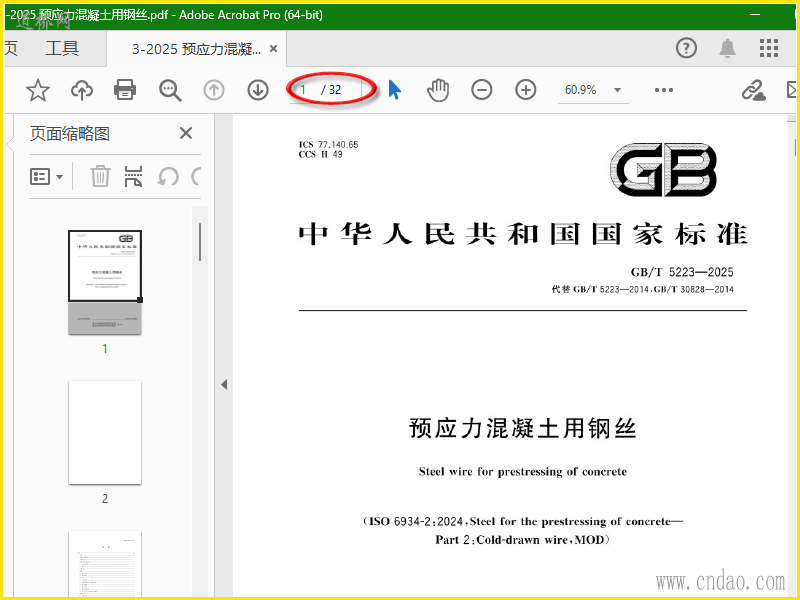Close the 页面缩略图 panel

[186, 134]
